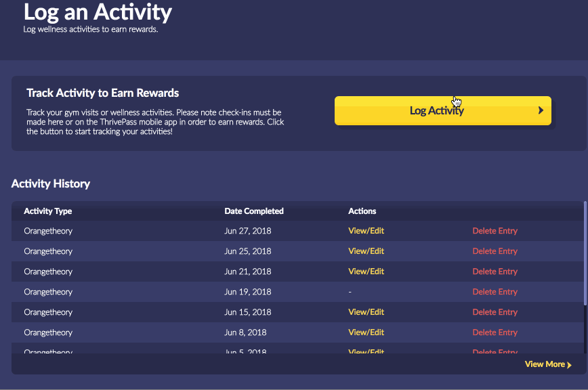Screen dimensions: 588x390
Task: Click the Activity History scrollbar
Action: 585,253
